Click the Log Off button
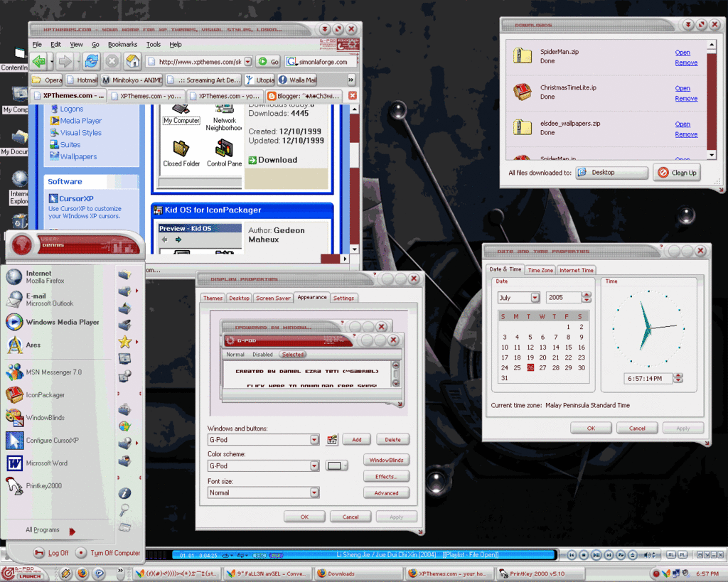The height and width of the screenshot is (582, 728). (x=51, y=553)
